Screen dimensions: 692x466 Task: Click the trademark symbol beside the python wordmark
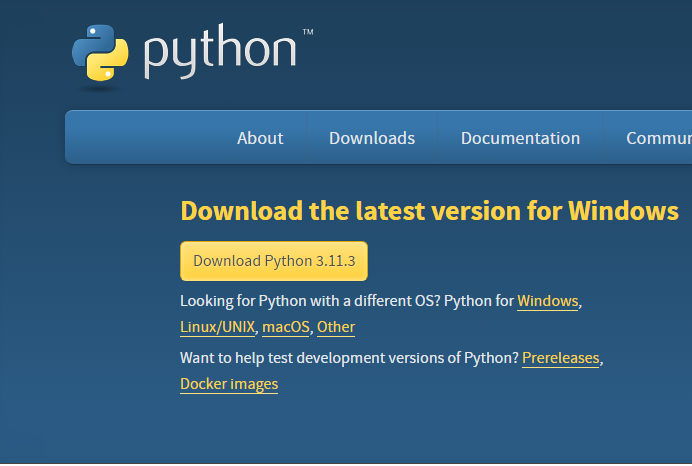307,33
